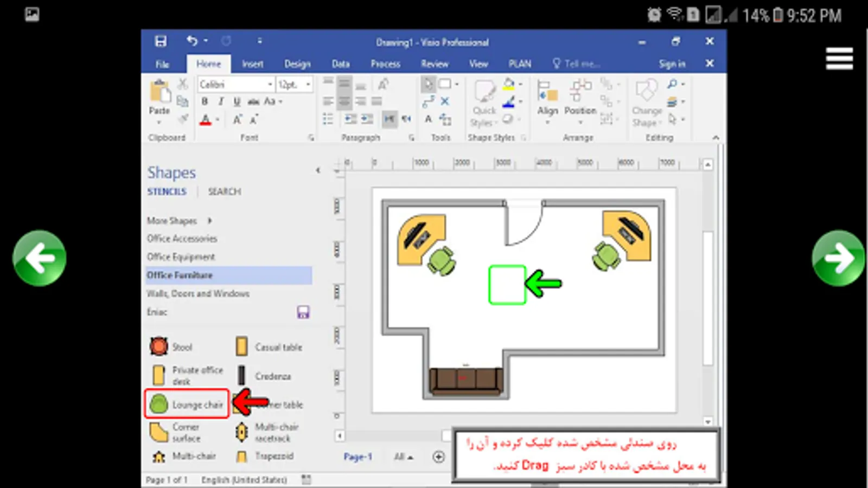The width and height of the screenshot is (868, 488).
Task: Click the Line pen color
Action: tap(508, 101)
